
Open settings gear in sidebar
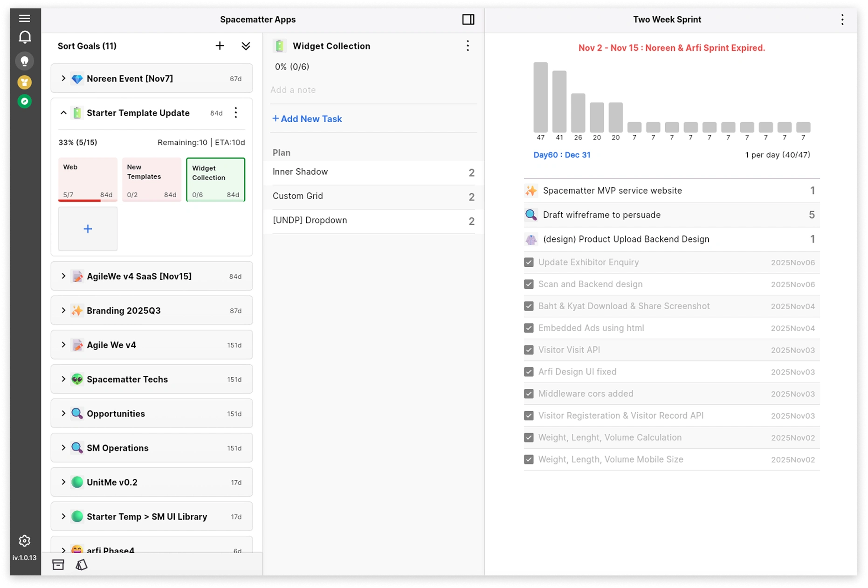(25, 541)
